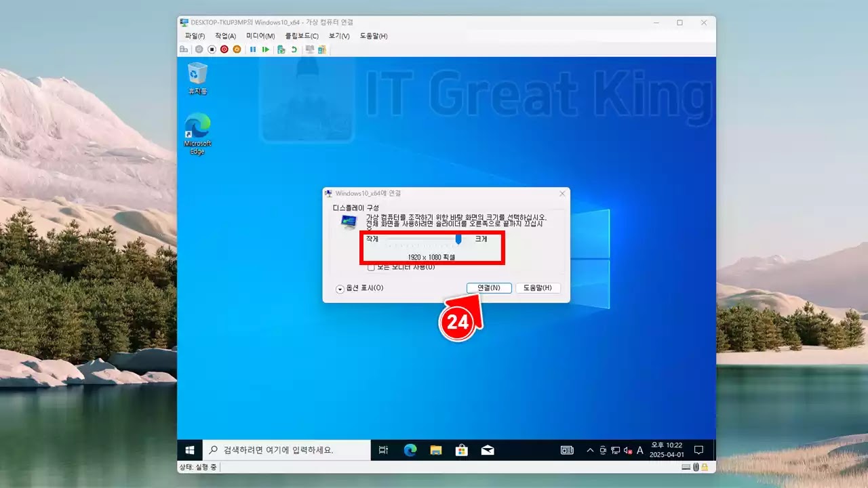Viewport: 868px width, 488px height.
Task: Click the orange Save state toolbar icon
Action: click(x=237, y=49)
